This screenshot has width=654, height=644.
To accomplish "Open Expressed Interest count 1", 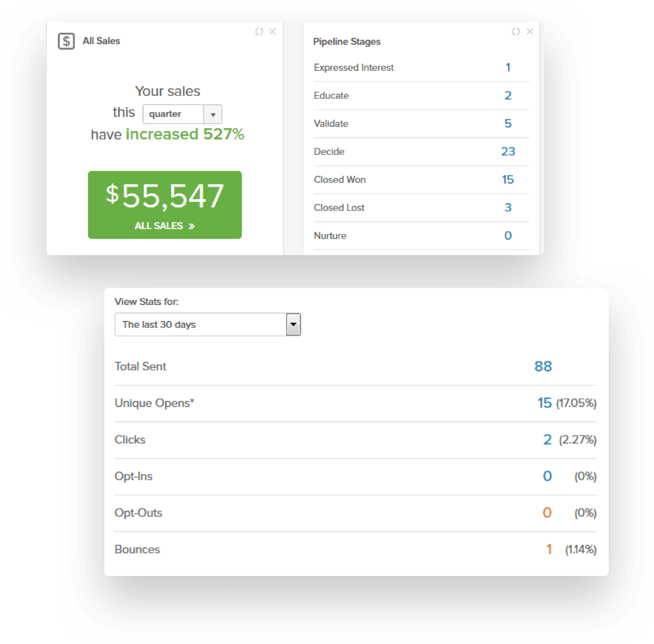I will pos(508,67).
